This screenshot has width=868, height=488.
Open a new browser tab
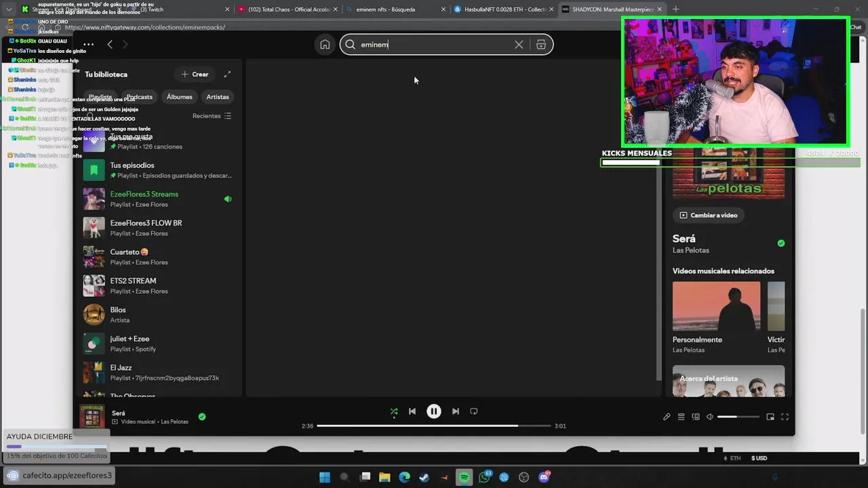tap(675, 9)
